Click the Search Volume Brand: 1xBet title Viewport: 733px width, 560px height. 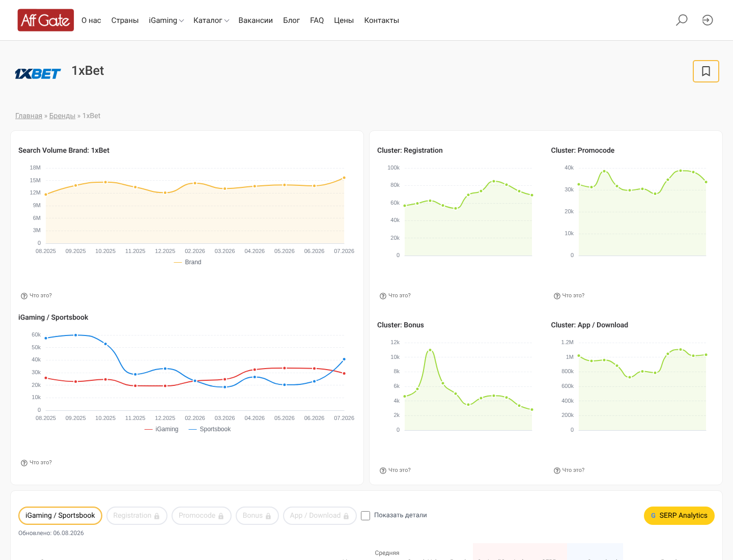(64, 151)
